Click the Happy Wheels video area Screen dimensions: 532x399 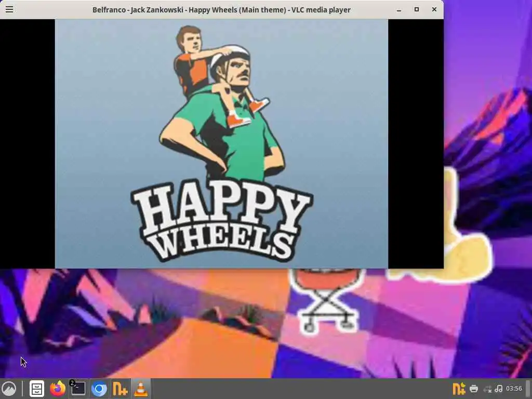[x=221, y=143]
